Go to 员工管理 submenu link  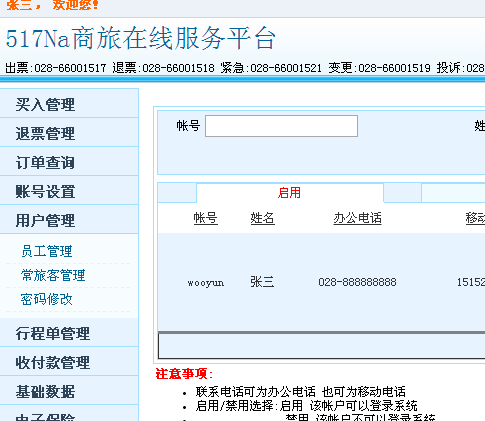click(x=47, y=251)
